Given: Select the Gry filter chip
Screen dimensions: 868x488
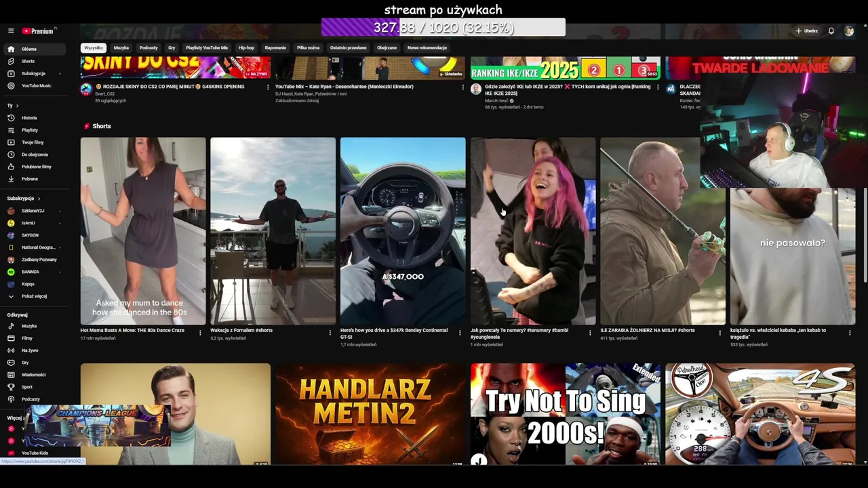Looking at the screenshot, I should click(x=172, y=48).
